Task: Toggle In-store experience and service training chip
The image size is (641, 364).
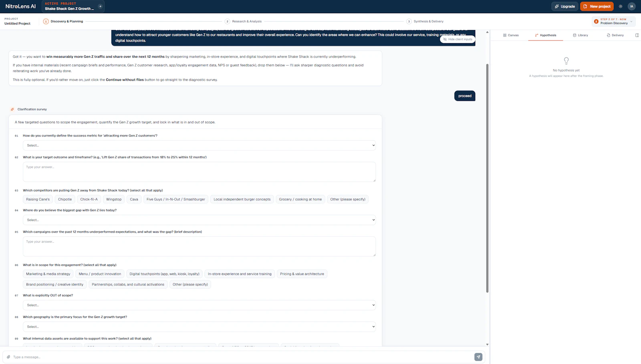Action: tap(240, 274)
